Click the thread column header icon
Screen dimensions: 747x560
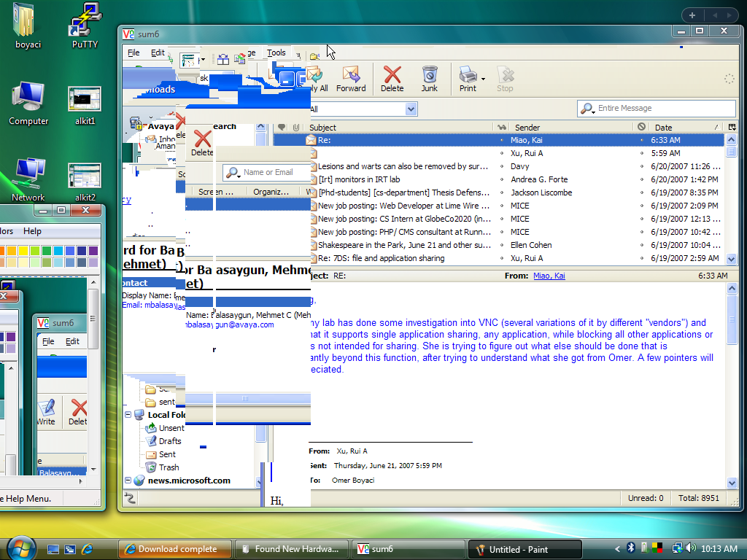282,127
